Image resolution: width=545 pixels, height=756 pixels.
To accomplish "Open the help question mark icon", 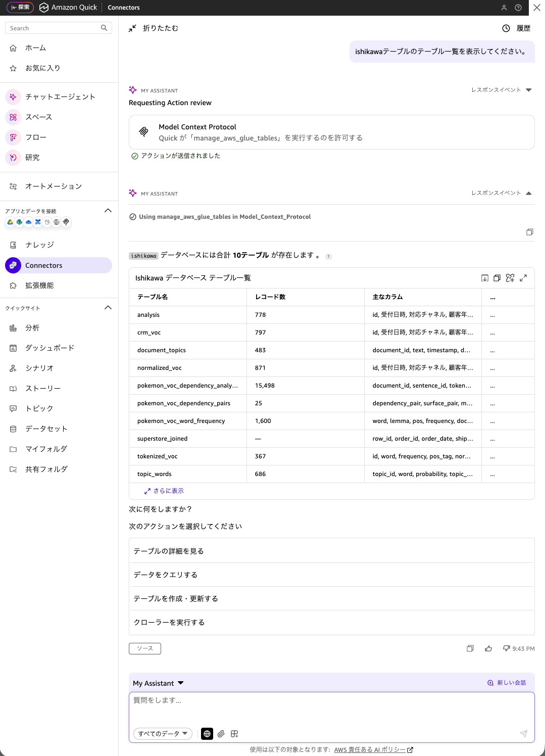I will 518,8.
